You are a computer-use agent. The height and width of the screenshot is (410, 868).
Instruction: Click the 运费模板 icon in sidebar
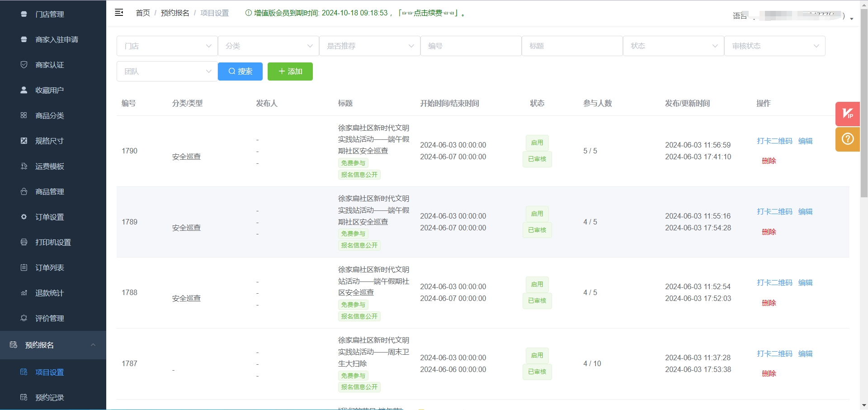tap(24, 166)
